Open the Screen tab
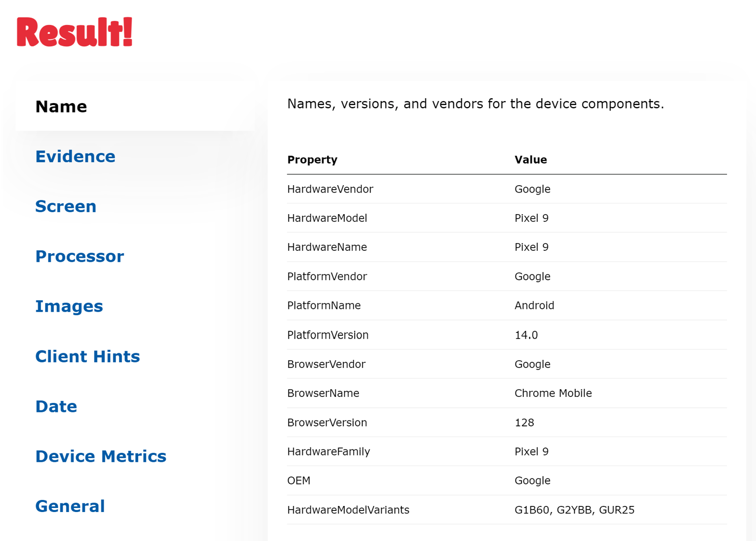 (x=66, y=206)
